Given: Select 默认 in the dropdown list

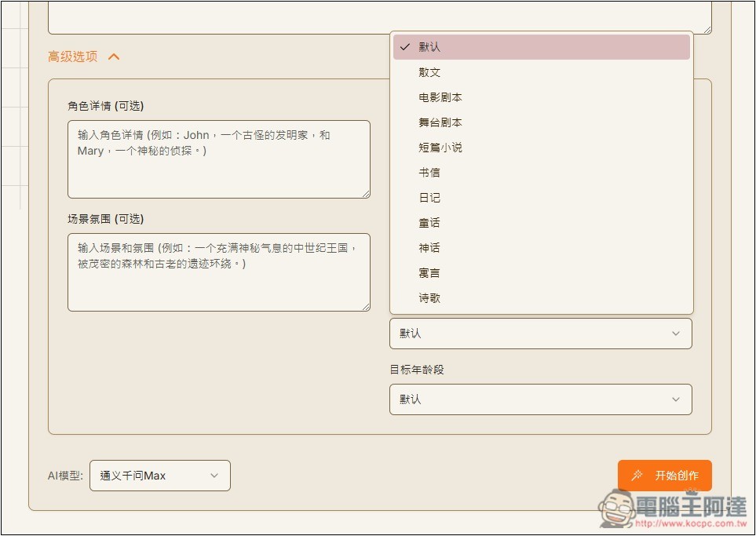Looking at the screenshot, I should coord(542,47).
